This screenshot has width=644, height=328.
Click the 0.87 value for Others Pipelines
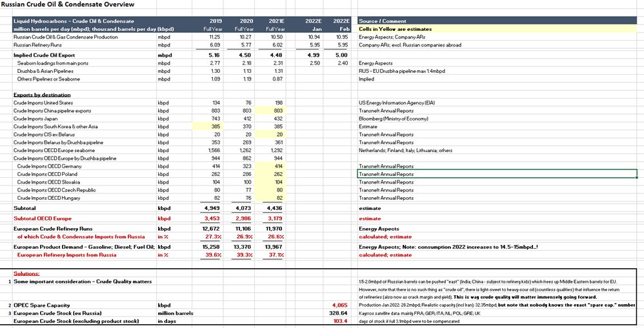pos(277,79)
